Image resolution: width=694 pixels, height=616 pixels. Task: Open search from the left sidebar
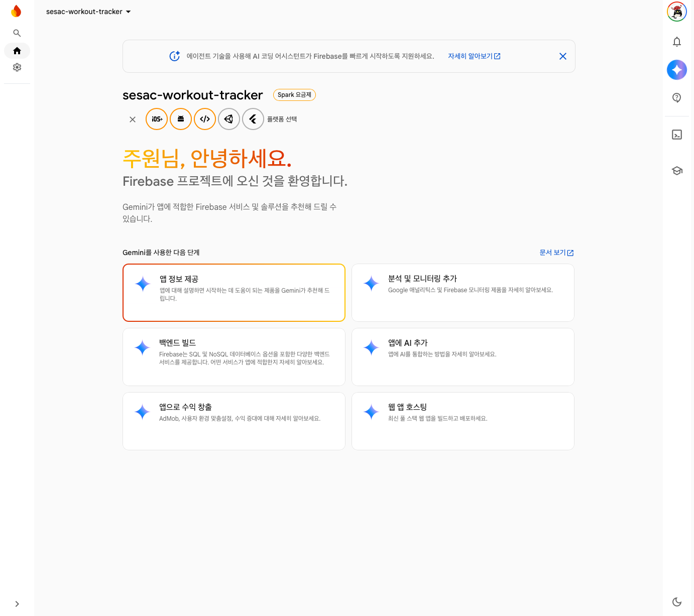tap(17, 33)
